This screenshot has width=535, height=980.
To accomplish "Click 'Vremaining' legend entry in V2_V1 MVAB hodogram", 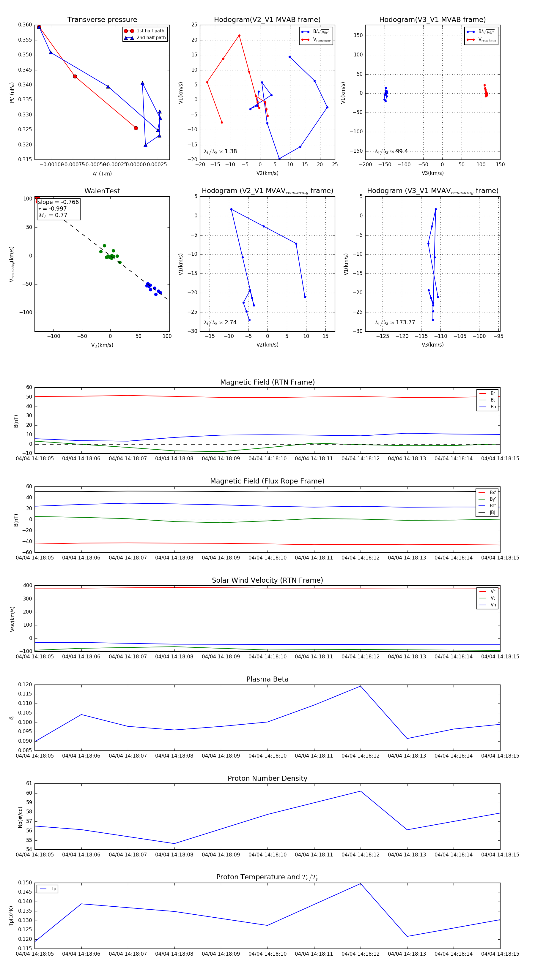I will [316, 39].
